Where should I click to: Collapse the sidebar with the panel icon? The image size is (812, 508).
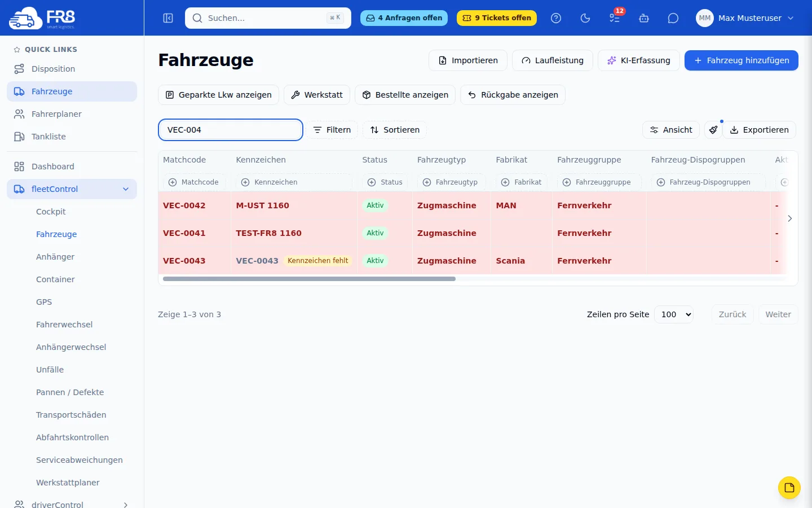[168, 18]
